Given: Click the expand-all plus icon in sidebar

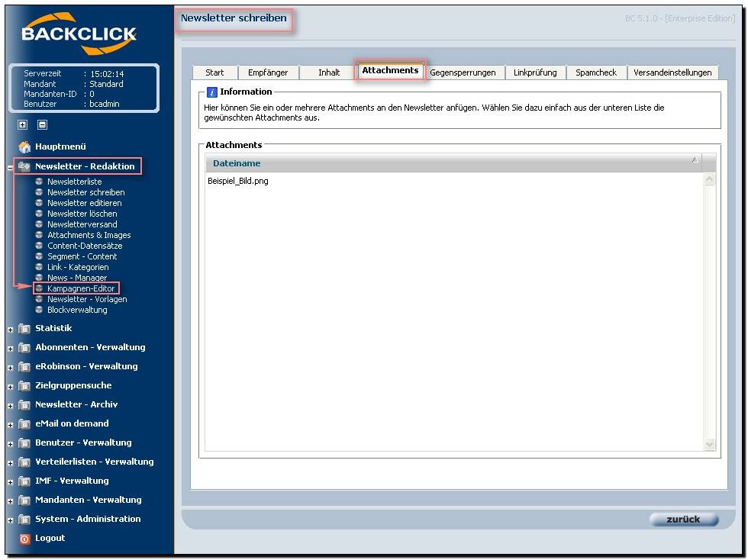Looking at the screenshot, I should click(23, 124).
